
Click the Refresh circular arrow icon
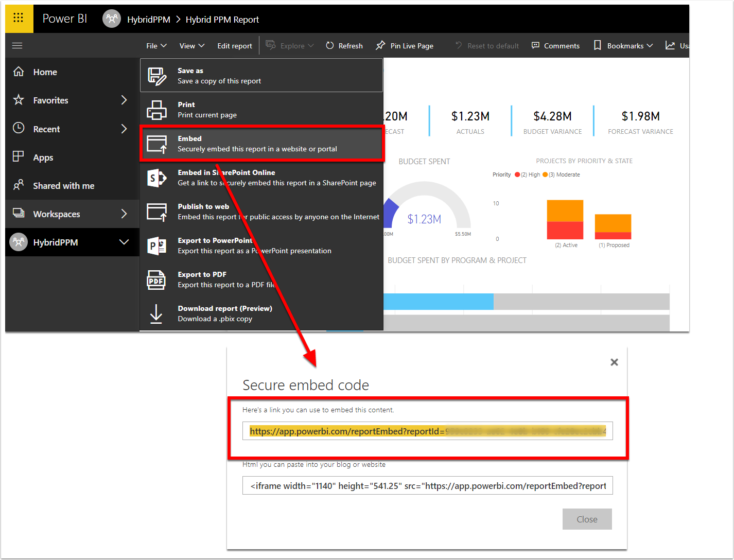coord(330,45)
